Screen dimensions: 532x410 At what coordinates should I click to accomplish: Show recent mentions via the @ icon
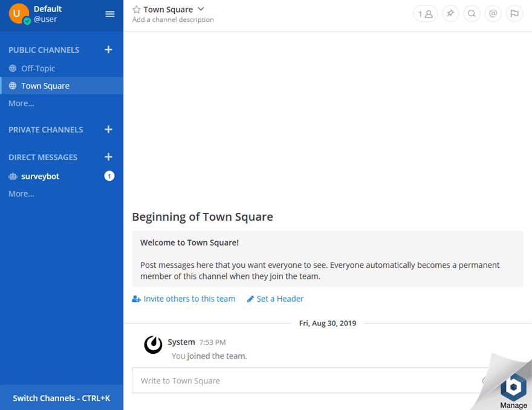coord(493,13)
